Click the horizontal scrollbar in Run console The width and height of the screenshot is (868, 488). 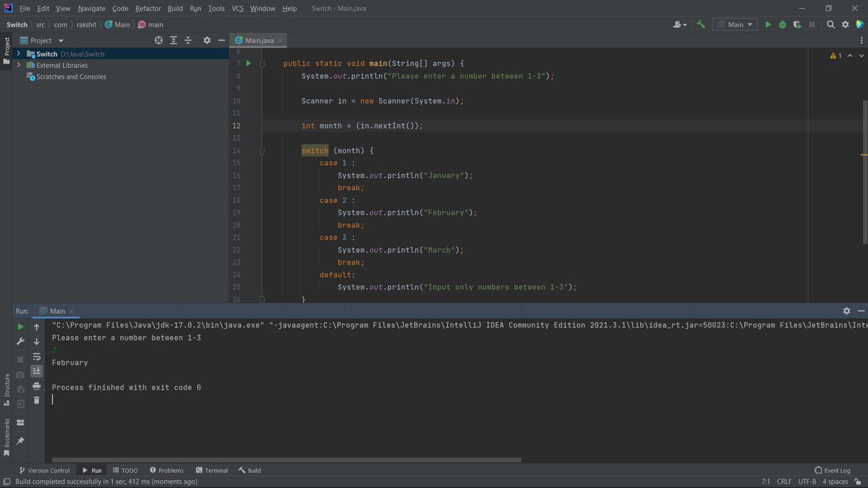(x=286, y=459)
